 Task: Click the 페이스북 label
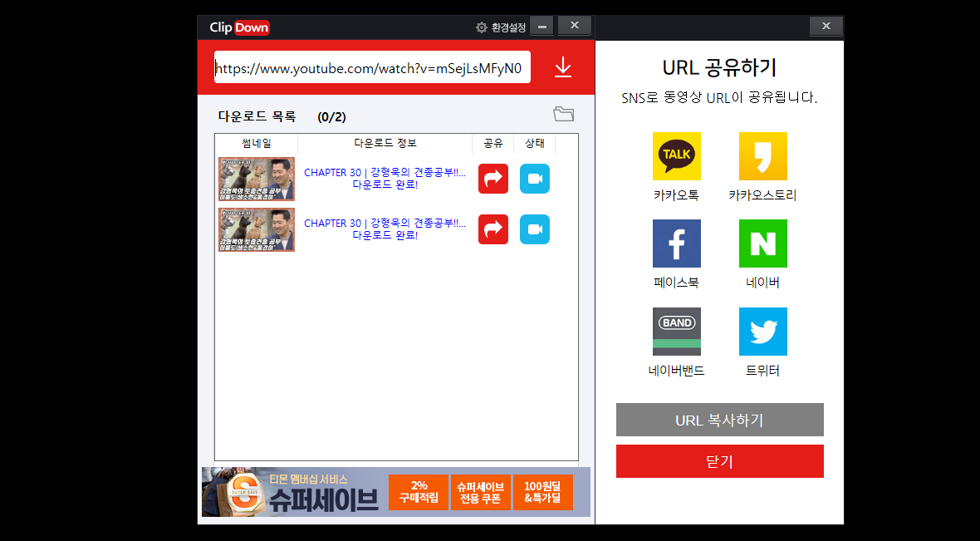(x=676, y=283)
